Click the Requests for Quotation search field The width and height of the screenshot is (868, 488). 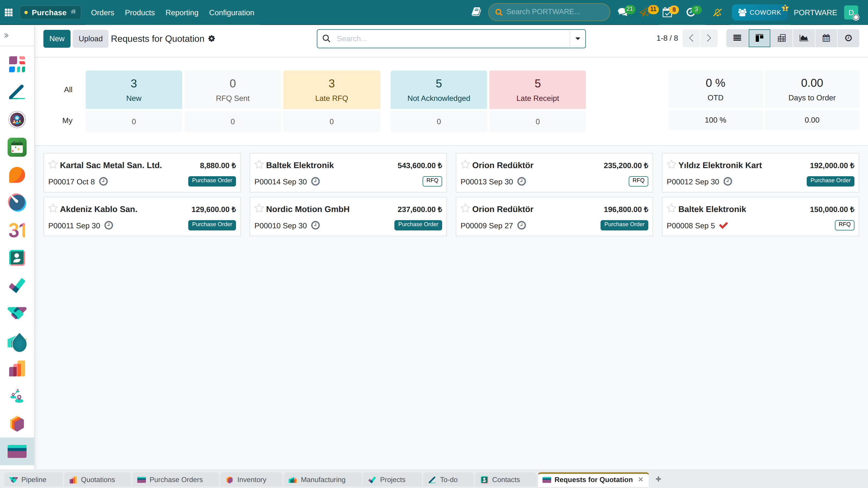(x=452, y=38)
